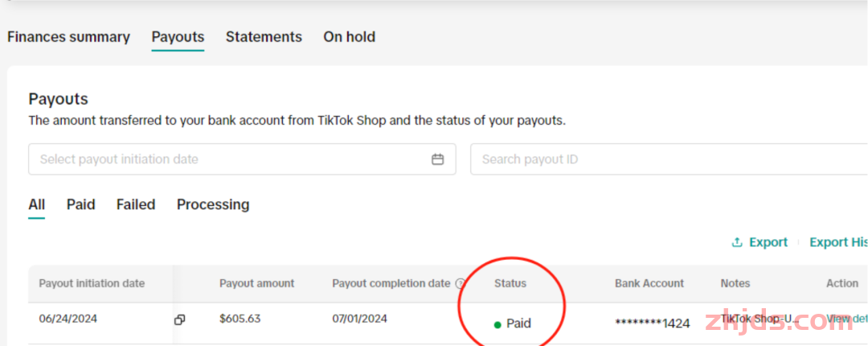Image resolution: width=868 pixels, height=346 pixels.
Task: Select the Payouts tab
Action: (x=178, y=37)
